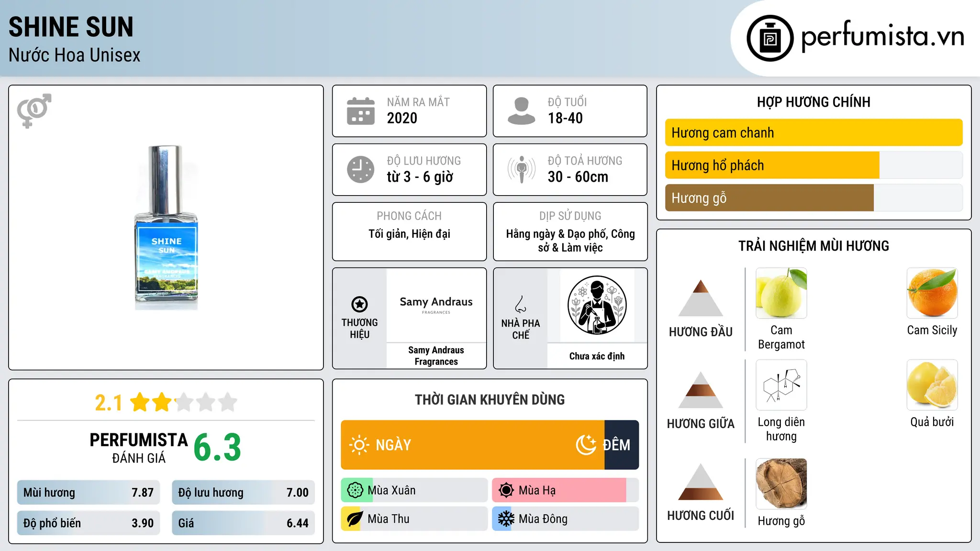The image size is (980, 551).
Task: Click the Độ lưu hương 7.00 score row
Action: pyautogui.click(x=243, y=492)
